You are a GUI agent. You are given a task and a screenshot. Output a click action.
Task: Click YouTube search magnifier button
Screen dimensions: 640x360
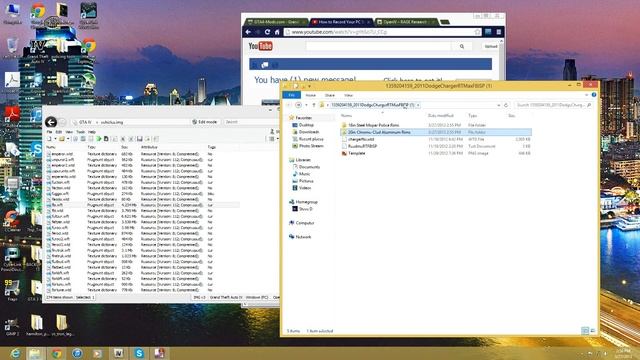(462, 47)
